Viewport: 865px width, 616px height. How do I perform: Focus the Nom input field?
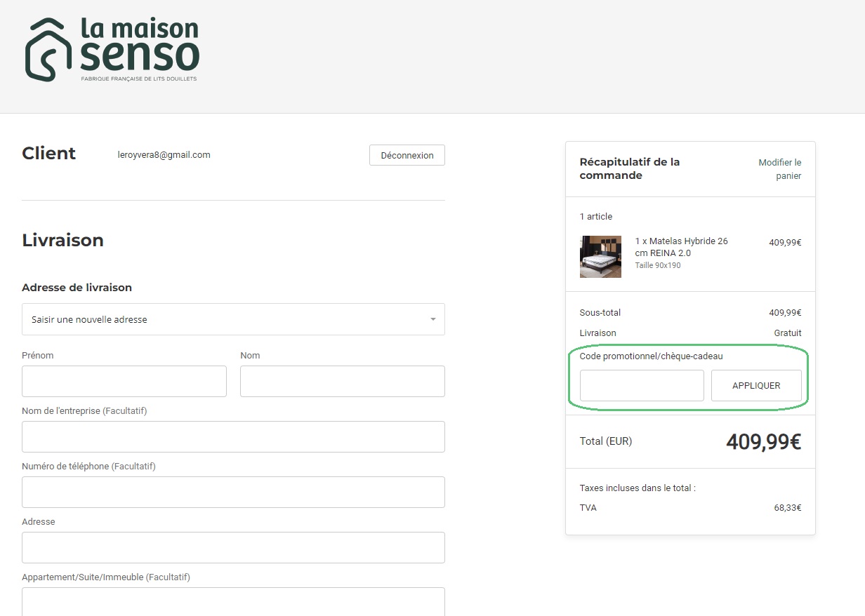point(342,381)
